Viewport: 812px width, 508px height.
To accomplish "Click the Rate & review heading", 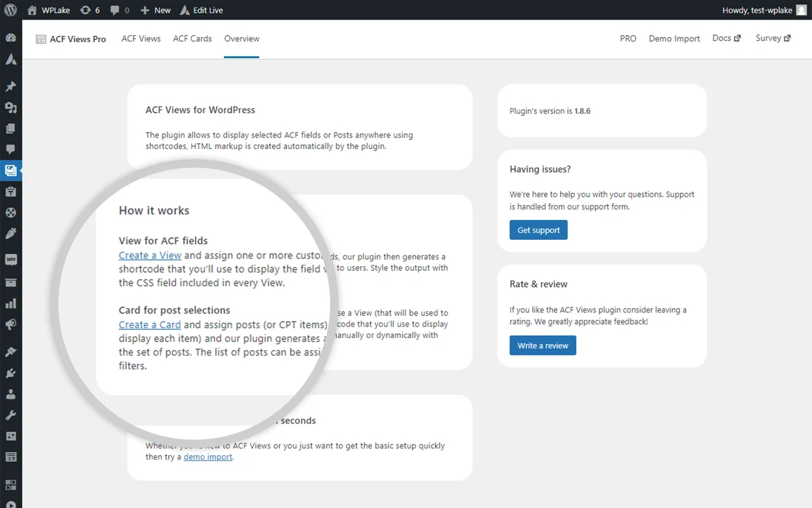I will [x=539, y=284].
